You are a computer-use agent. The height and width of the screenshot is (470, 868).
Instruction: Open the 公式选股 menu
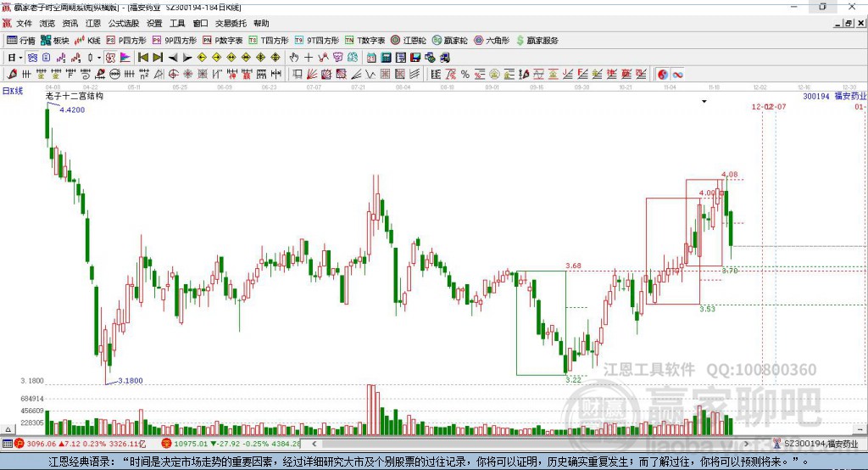click(124, 23)
